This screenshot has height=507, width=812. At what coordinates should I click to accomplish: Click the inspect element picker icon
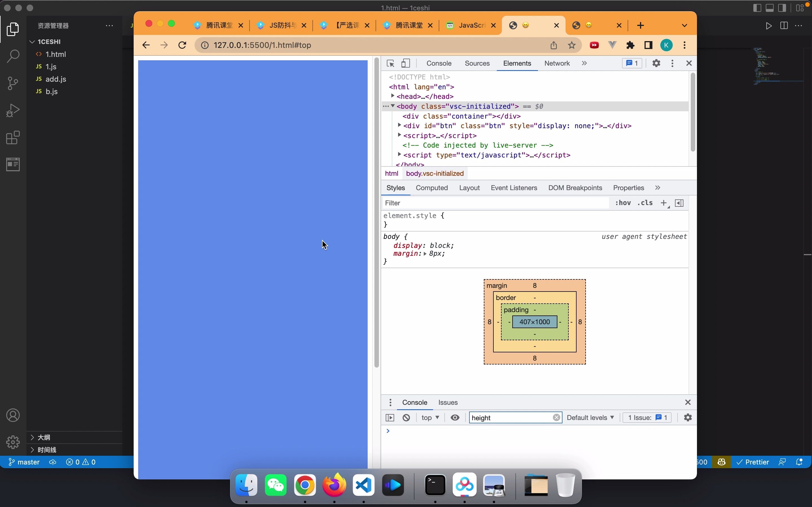390,63
